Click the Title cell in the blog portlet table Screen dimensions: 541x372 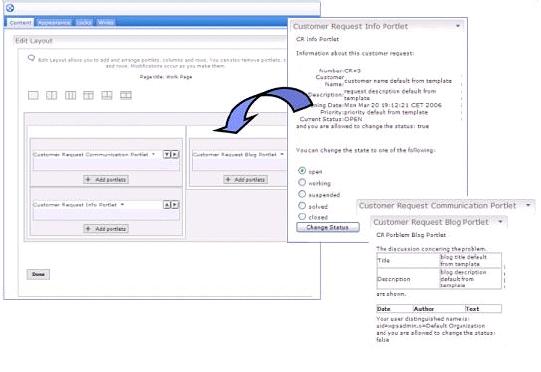[x=408, y=261]
